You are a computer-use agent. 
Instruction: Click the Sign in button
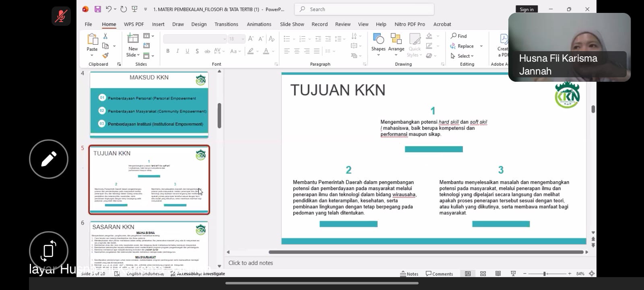pos(526,9)
